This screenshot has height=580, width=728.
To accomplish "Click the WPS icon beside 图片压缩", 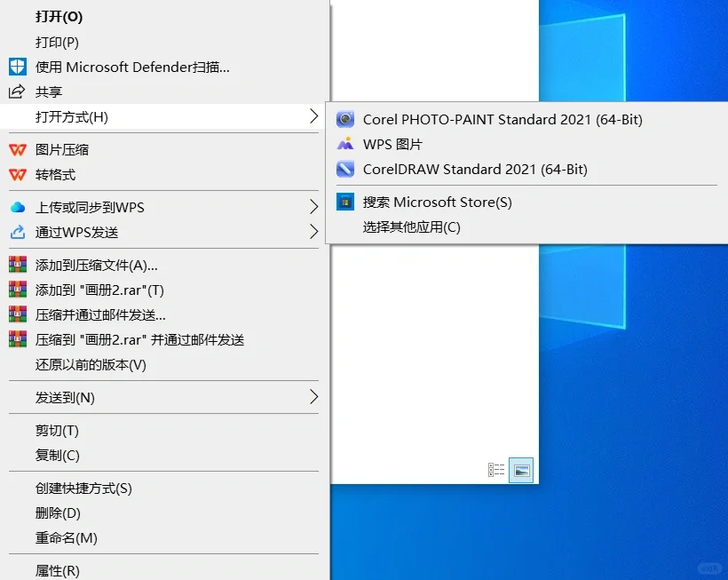I will click(x=18, y=150).
